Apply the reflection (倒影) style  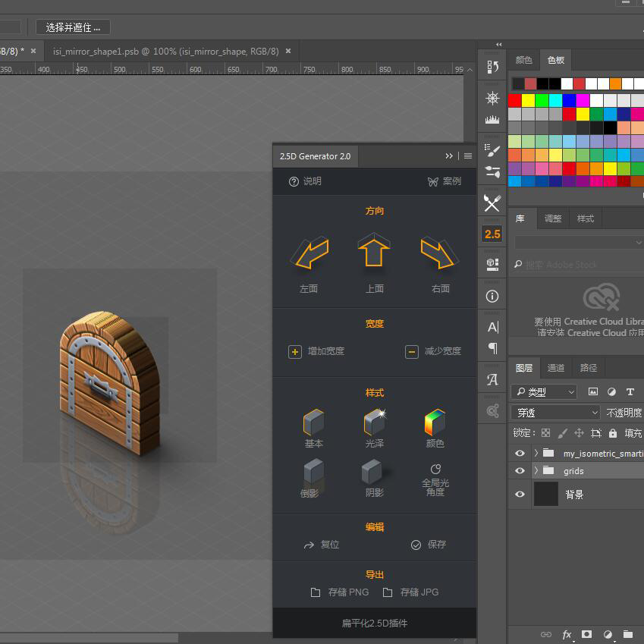(x=313, y=475)
